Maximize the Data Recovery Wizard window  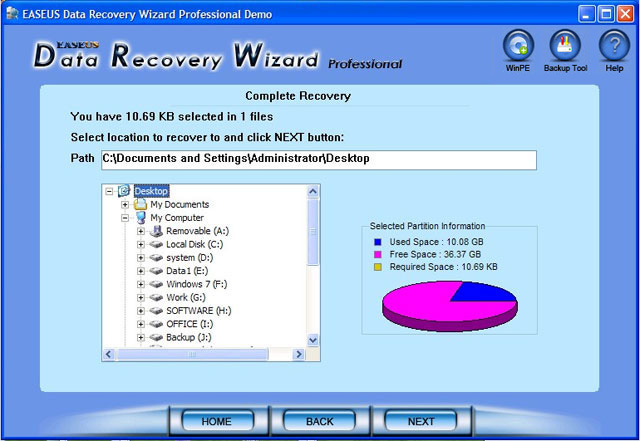(606, 14)
